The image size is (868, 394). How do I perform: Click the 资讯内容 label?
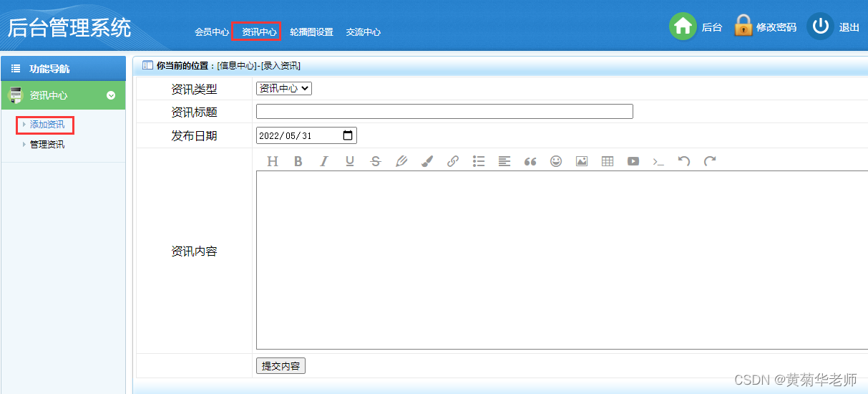(194, 251)
